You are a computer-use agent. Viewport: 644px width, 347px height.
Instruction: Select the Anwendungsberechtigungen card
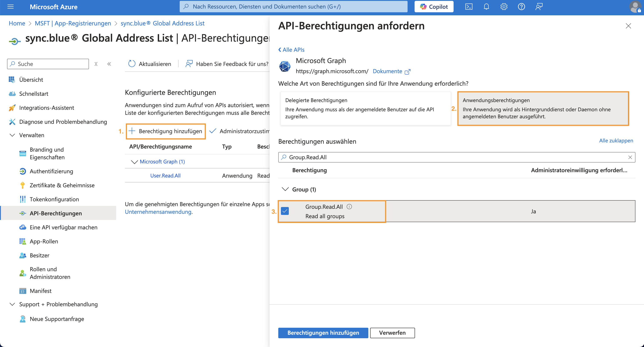click(543, 108)
